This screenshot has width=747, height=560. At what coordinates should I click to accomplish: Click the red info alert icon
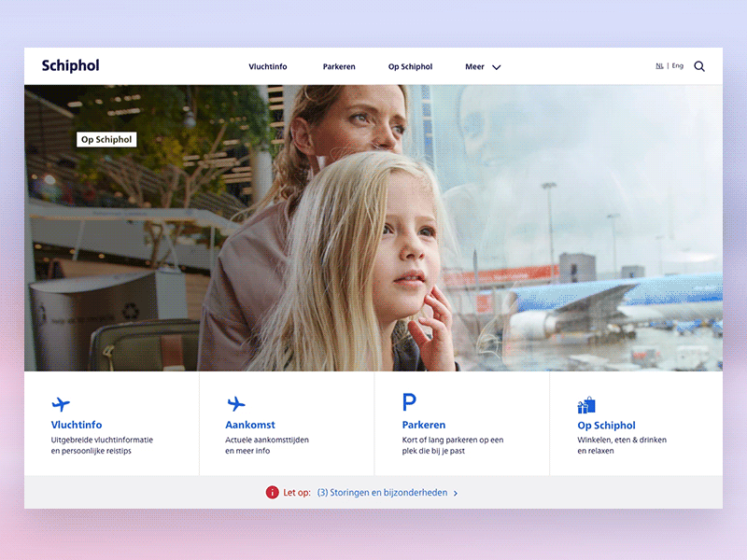click(x=272, y=493)
